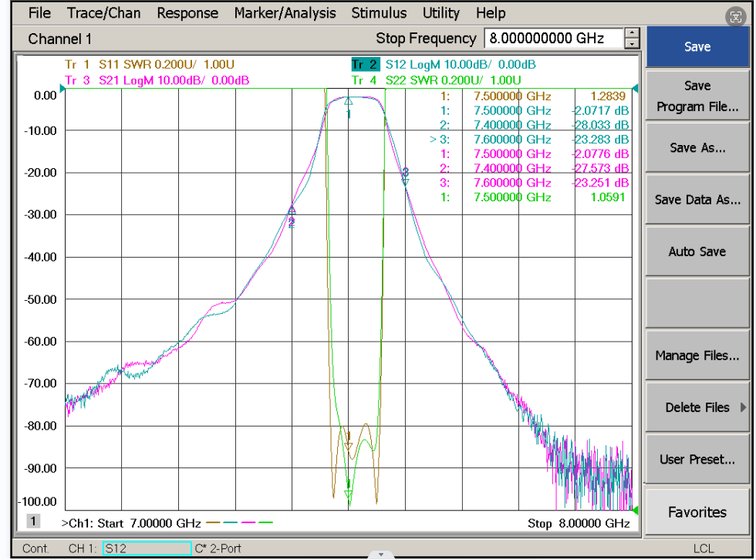This screenshot has height=560, width=756.
Task: Click the screenshot capture icon top right
Action: click(736, 17)
